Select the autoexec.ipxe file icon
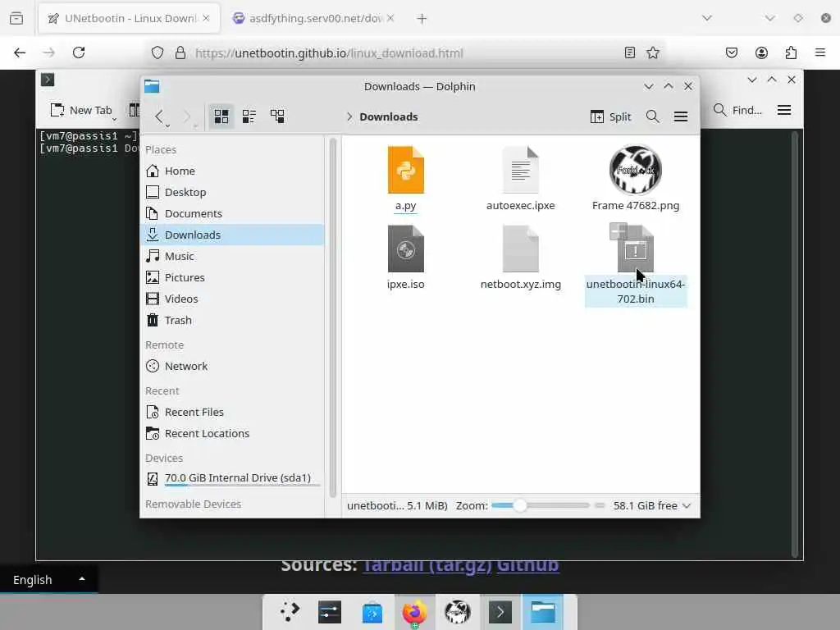 click(x=520, y=170)
